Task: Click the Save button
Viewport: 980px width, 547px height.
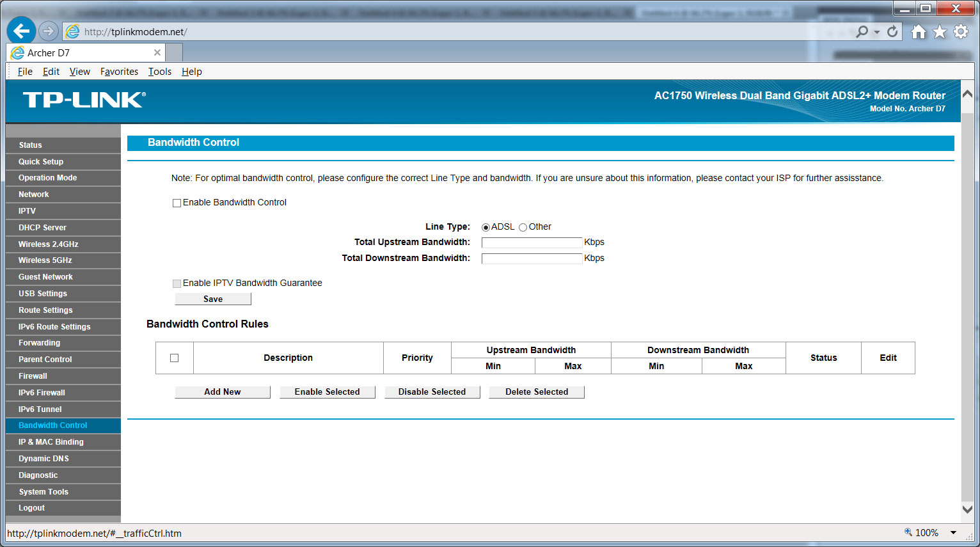Action: pyautogui.click(x=213, y=299)
